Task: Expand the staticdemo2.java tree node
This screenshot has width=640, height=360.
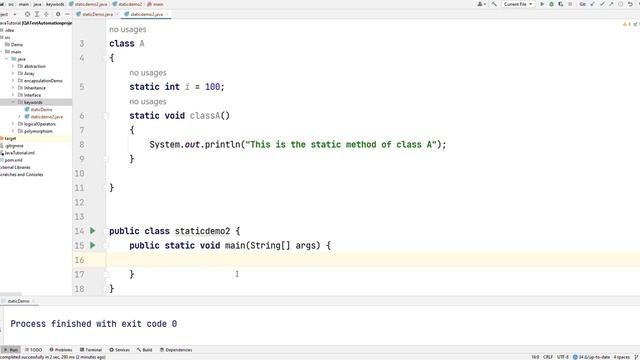Action: [19, 117]
